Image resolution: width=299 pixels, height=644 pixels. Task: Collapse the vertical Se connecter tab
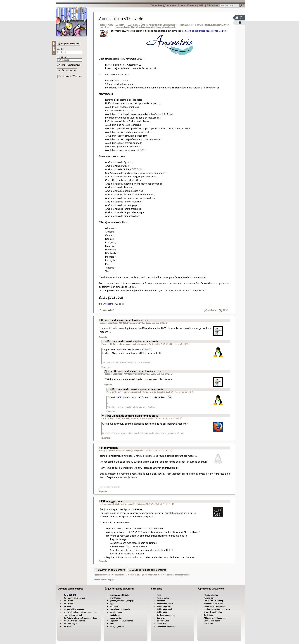tap(54, 48)
